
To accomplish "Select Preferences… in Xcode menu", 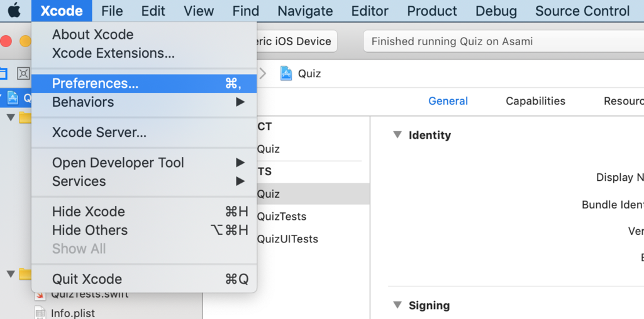I will coord(144,84).
